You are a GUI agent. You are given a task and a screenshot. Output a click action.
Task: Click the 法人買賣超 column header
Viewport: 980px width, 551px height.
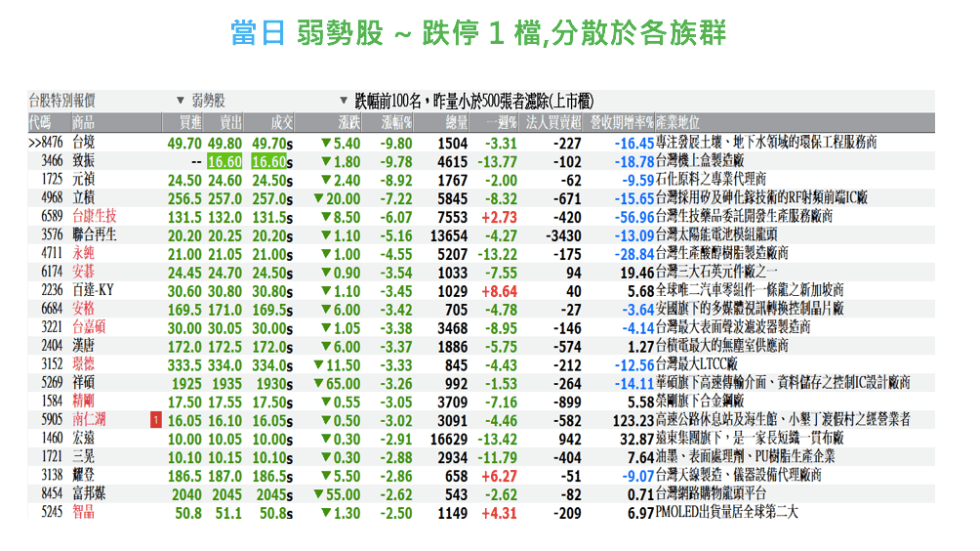tap(553, 122)
